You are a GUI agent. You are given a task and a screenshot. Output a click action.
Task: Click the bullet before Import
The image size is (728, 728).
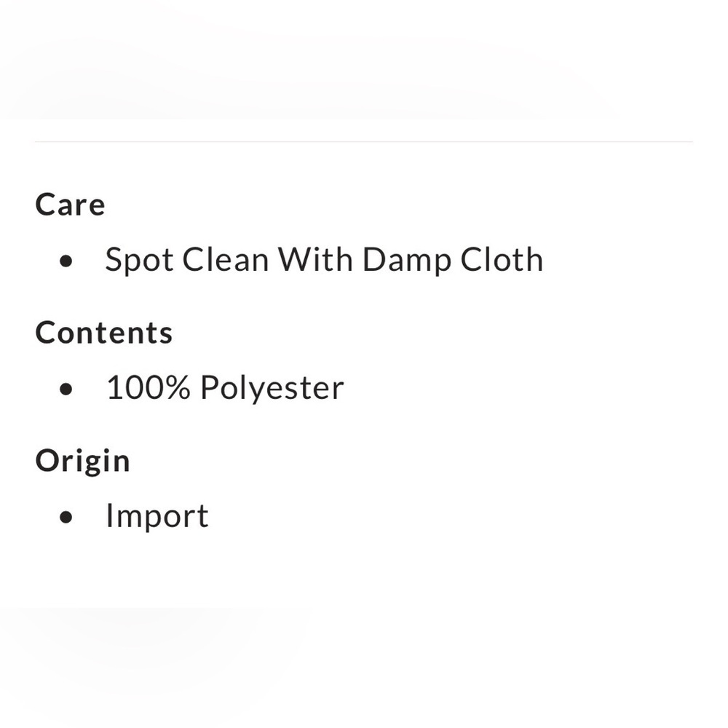point(66,517)
